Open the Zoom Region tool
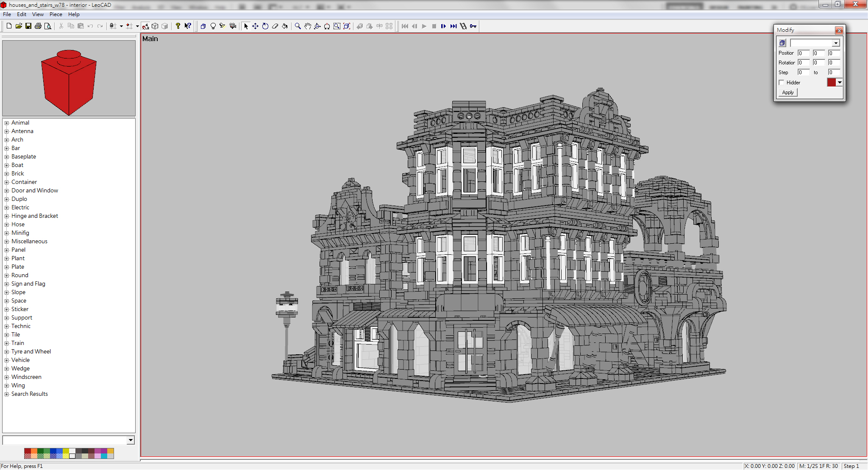 (337, 26)
